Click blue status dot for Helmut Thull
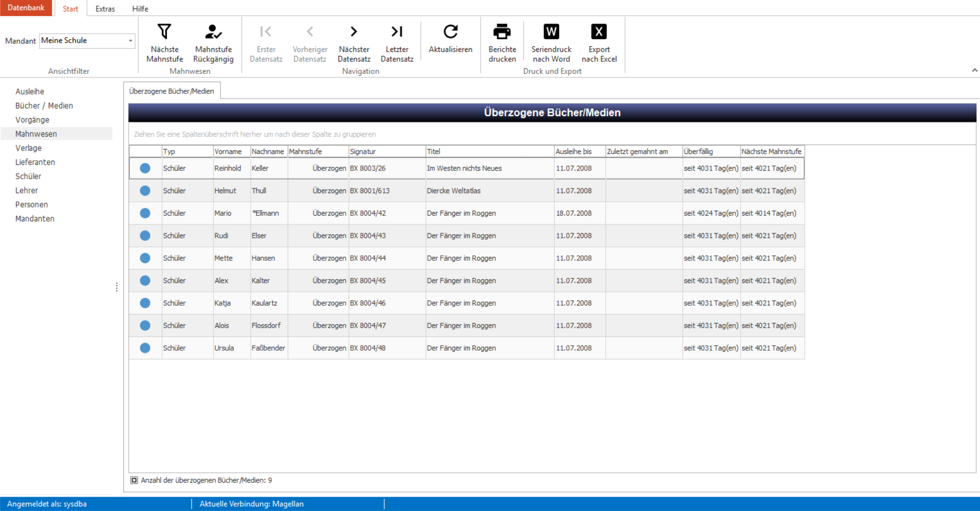Viewport: 980px width, 511px height. coord(145,191)
